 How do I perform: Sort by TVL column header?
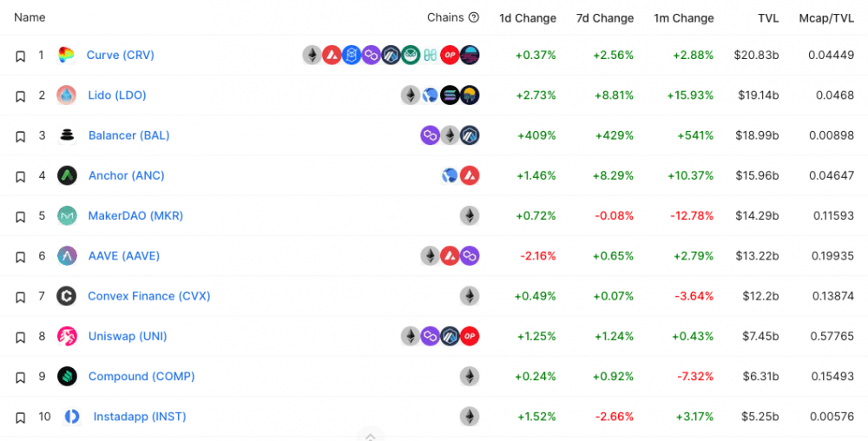click(768, 18)
